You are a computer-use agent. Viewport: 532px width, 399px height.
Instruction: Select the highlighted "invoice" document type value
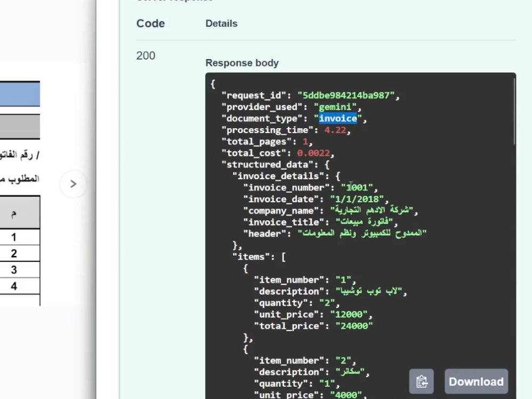tap(338, 119)
